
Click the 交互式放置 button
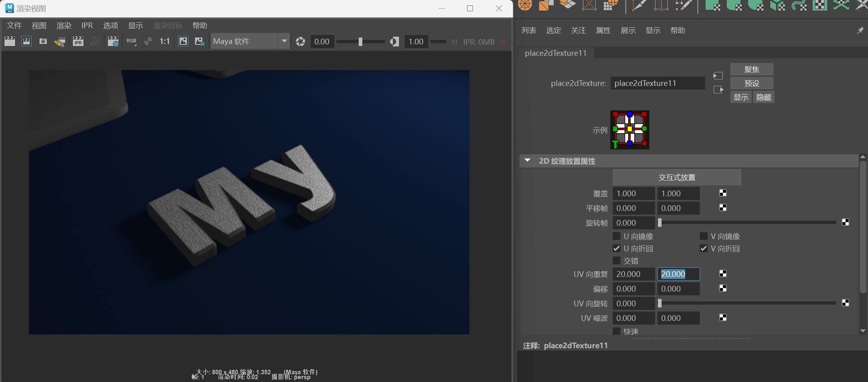tap(677, 177)
